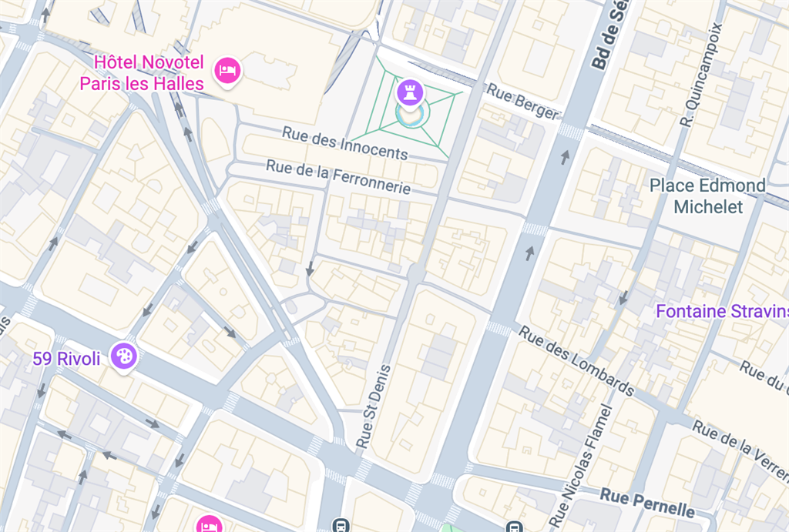
Task: Click the fountain circle under the castle pin
Action: [x=411, y=115]
